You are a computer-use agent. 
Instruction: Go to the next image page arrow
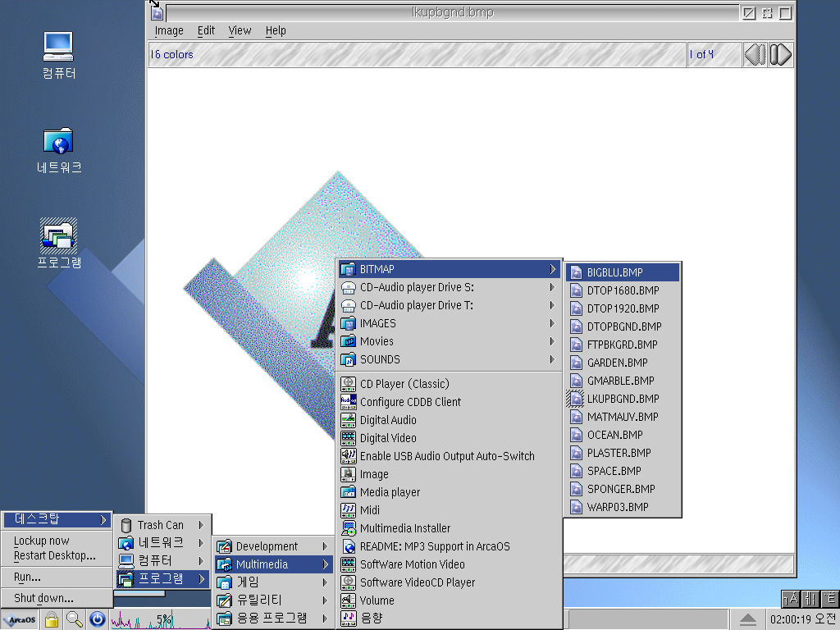click(781, 55)
